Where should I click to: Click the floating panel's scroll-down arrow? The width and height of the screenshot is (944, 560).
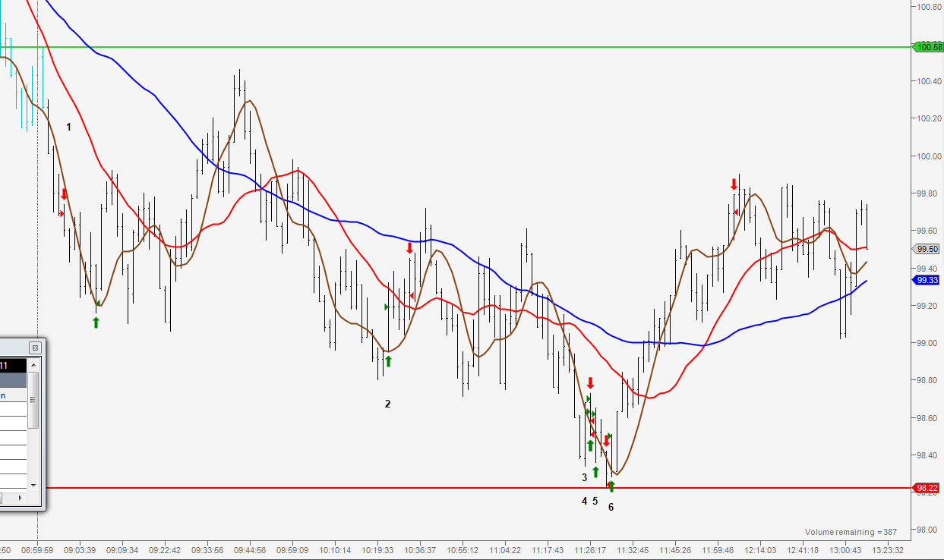click(x=33, y=484)
